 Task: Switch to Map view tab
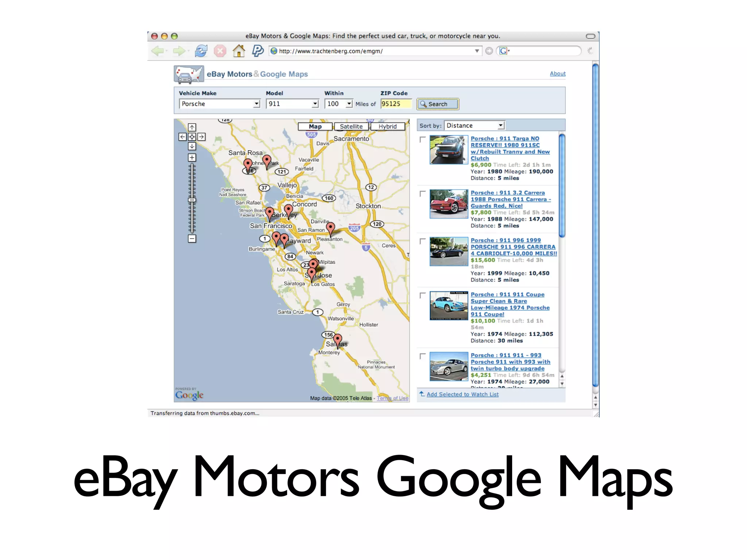(x=315, y=127)
